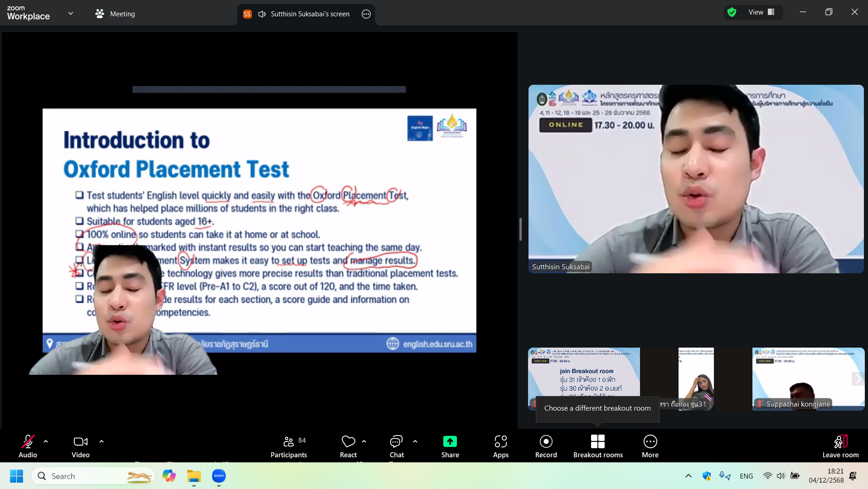The height and width of the screenshot is (489, 868).
Task: Open the View layout menu
Action: coord(761,12)
